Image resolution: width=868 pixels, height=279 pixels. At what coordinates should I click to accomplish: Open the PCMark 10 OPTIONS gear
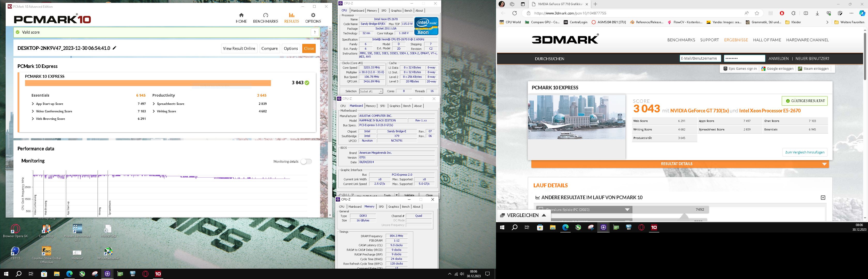point(313,18)
